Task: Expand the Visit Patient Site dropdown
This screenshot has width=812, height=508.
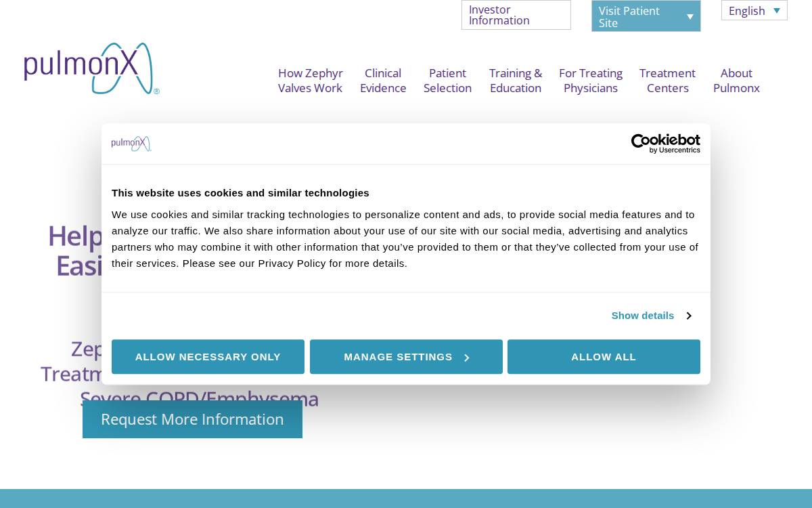Action: (646, 16)
